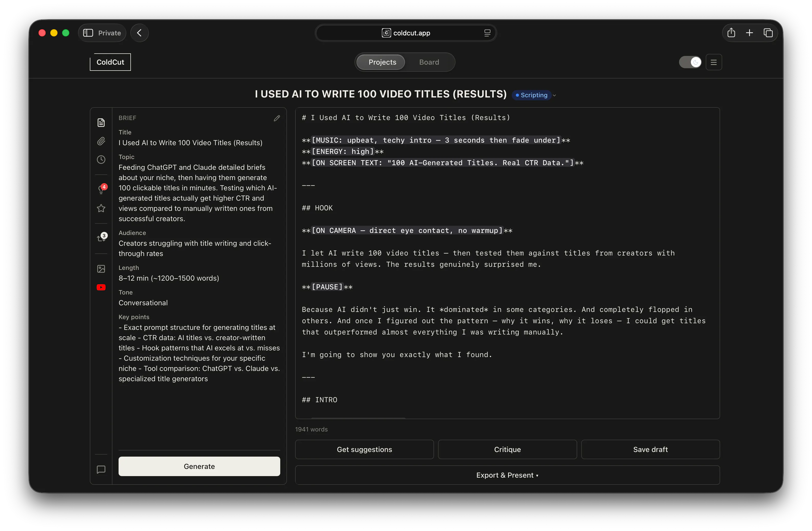Viewport: 812px width, 531px height.
Task: Switch to the Board tab
Action: [x=429, y=62]
